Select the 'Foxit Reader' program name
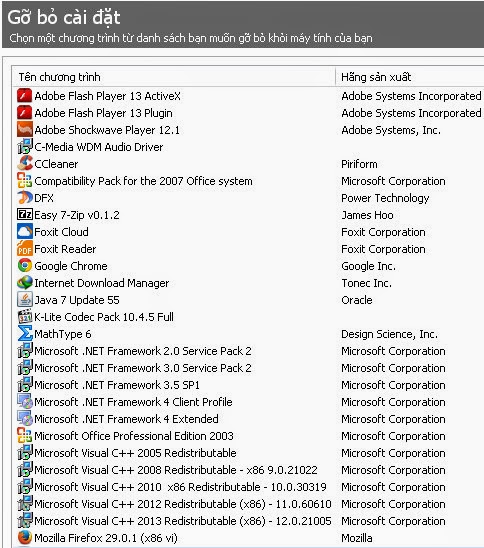Image resolution: width=484 pixels, height=548 pixels. click(65, 249)
